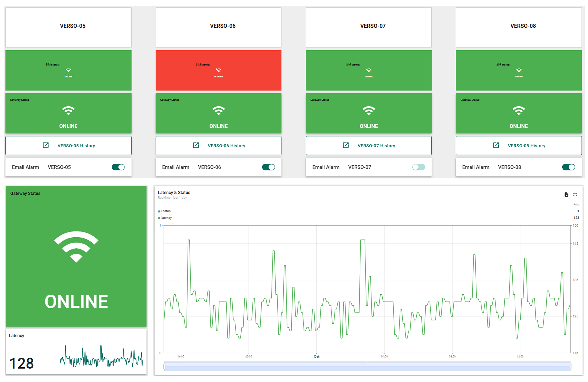Viewport: 588px width, 382px height.
Task: Click the open-link icon beside VERSO-08 History
Action: (496, 145)
